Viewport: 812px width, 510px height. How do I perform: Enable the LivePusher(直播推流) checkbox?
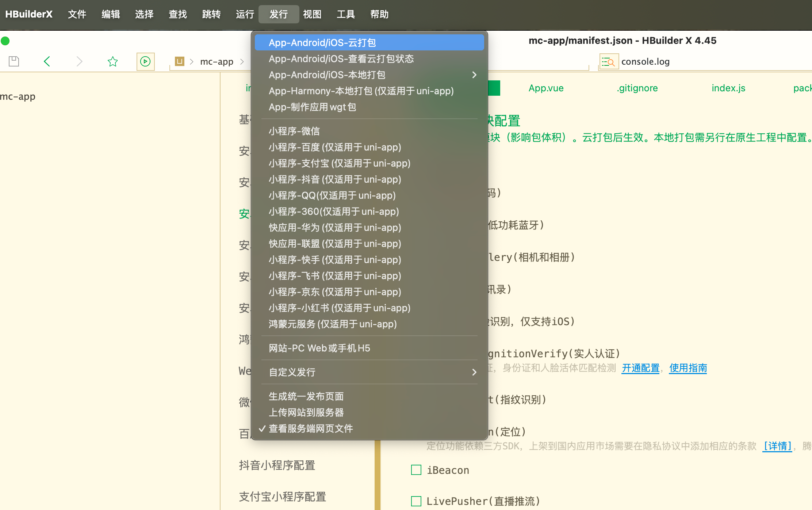click(x=416, y=501)
